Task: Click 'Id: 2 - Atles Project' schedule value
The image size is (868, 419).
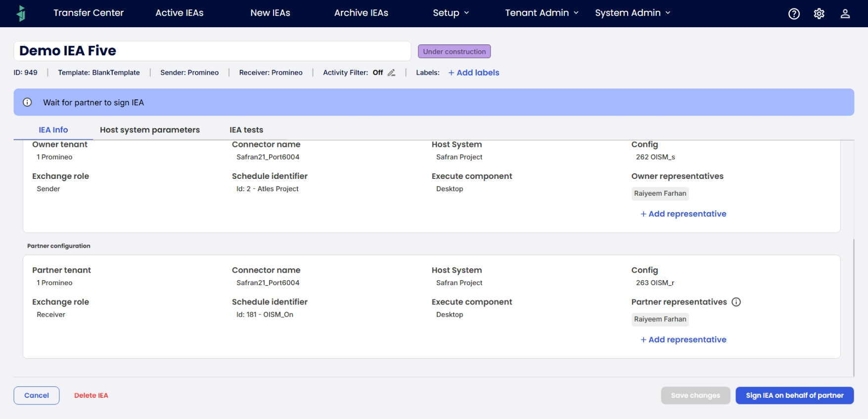Action: pos(268,189)
